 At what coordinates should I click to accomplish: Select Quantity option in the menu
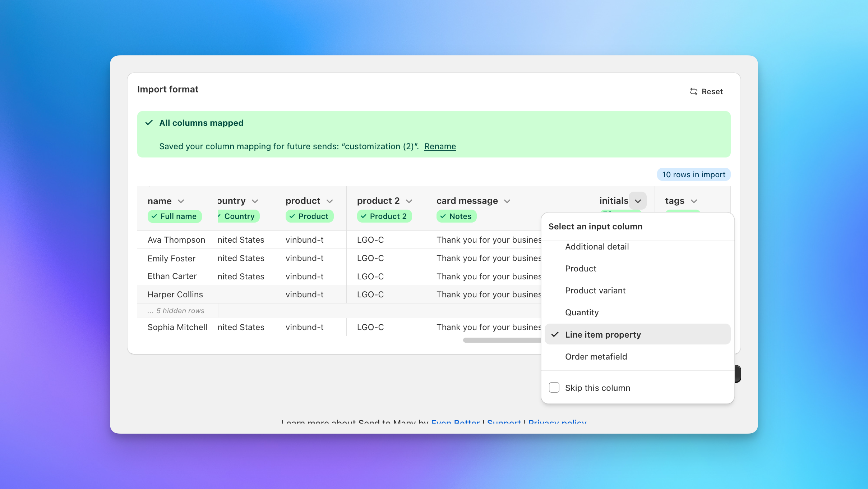(x=582, y=312)
